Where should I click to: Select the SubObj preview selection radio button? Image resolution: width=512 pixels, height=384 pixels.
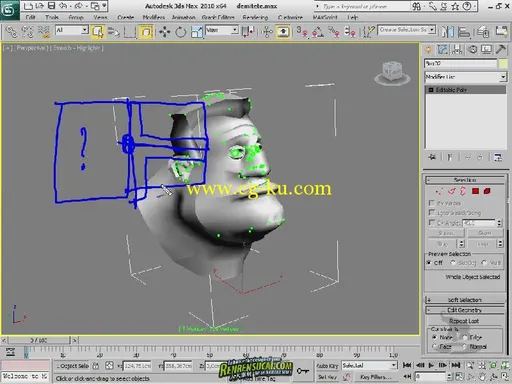(453, 263)
